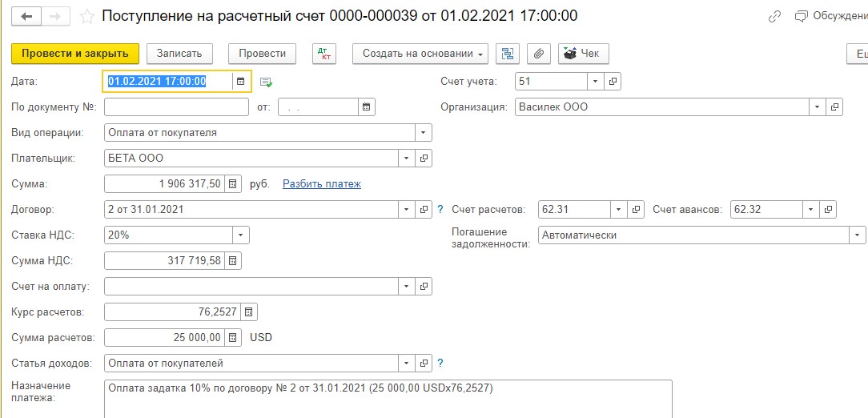This screenshot has width=868, height=418.
Task: Open calendar picker for Дата field
Action: [241, 82]
